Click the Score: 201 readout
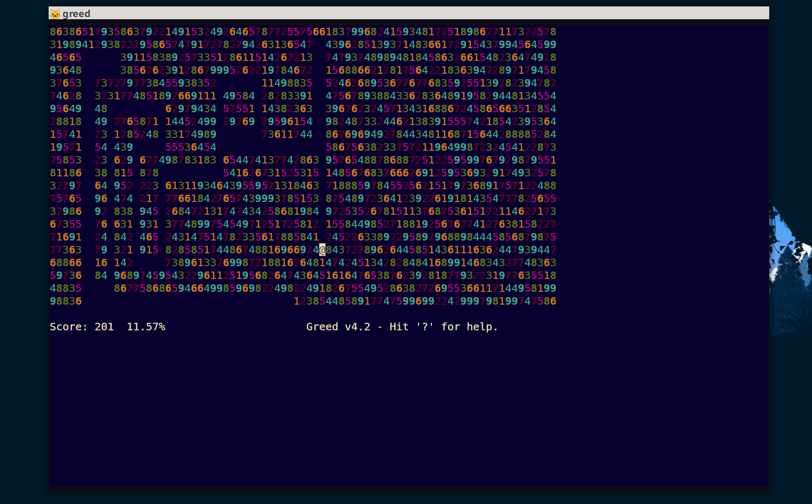 [82, 327]
